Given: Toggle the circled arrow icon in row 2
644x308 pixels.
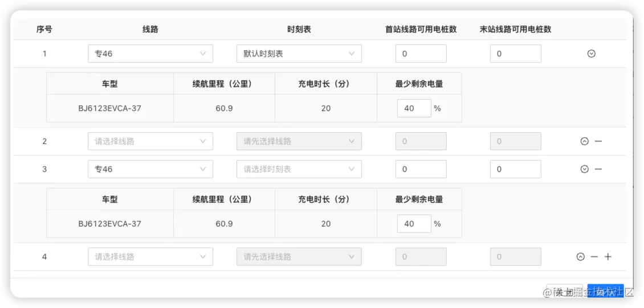Looking at the screenshot, I should (585, 141).
